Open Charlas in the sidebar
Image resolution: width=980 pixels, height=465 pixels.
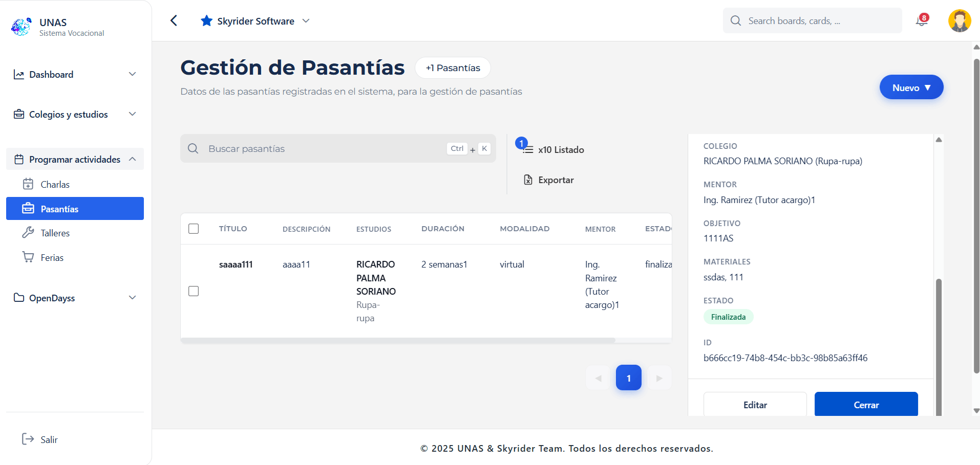(55, 184)
